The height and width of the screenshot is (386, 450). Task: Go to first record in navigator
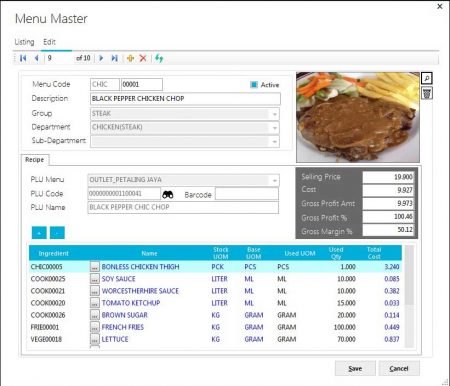(23, 58)
